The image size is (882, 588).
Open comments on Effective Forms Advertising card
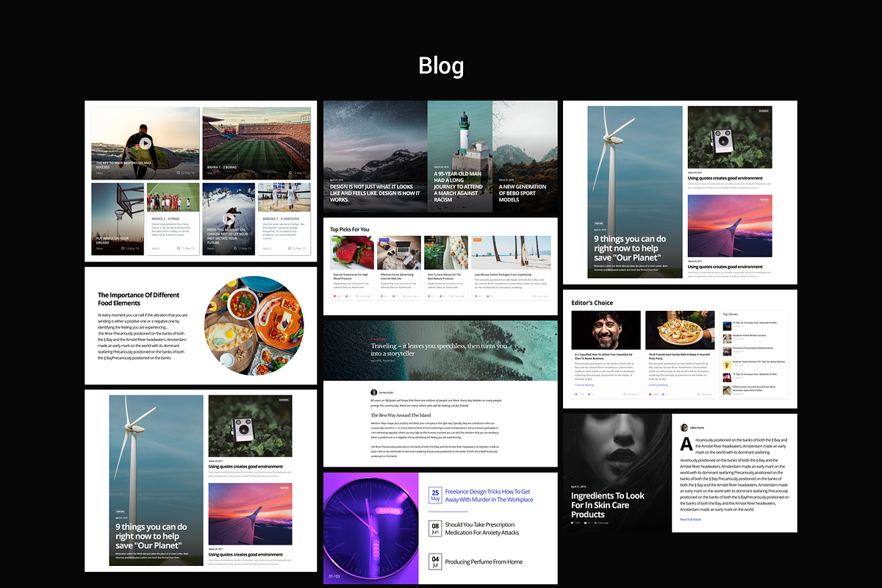pyautogui.click(x=393, y=295)
